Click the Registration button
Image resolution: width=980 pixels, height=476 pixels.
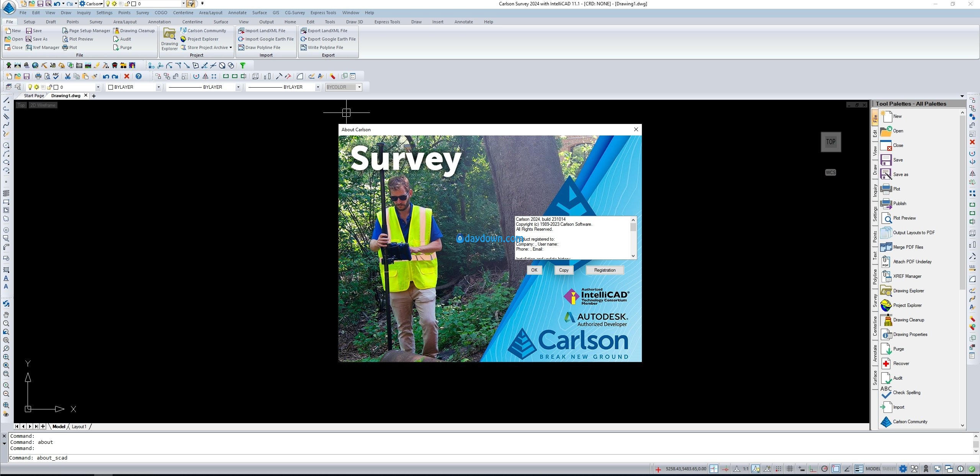[x=605, y=270]
